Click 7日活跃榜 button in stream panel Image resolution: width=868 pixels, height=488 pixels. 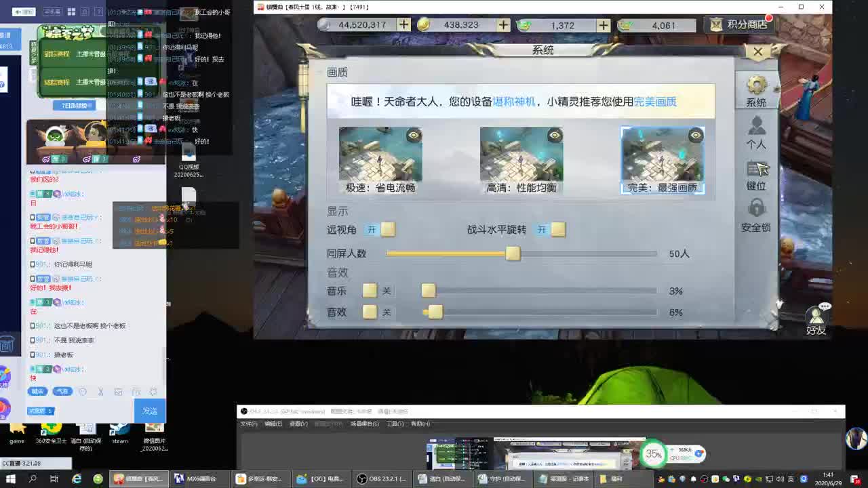click(75, 105)
